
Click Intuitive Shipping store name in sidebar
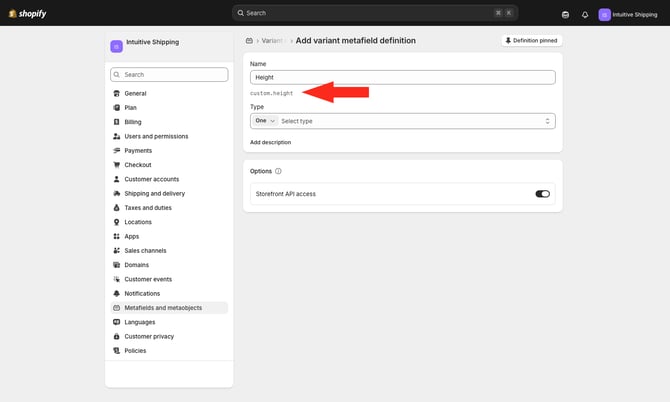pos(153,42)
